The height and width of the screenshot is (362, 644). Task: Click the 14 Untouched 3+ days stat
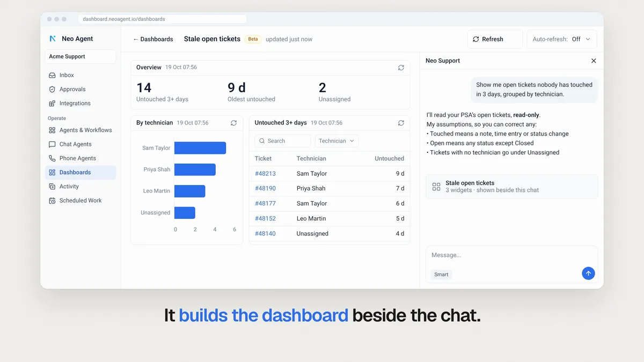(x=162, y=92)
